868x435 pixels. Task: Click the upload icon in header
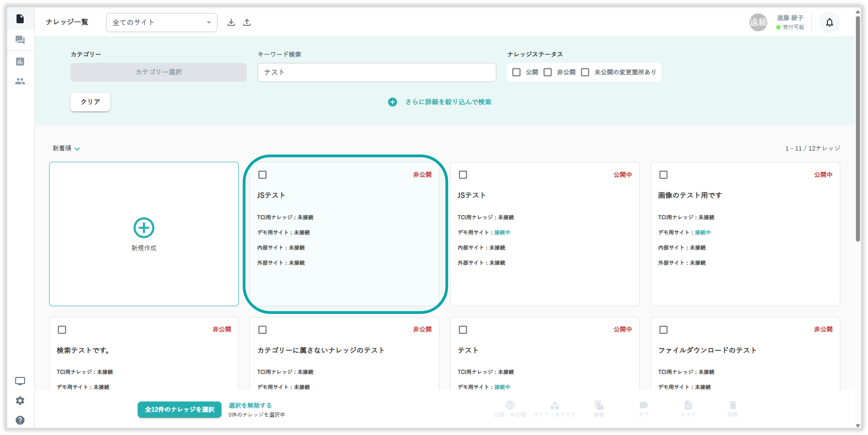point(247,22)
